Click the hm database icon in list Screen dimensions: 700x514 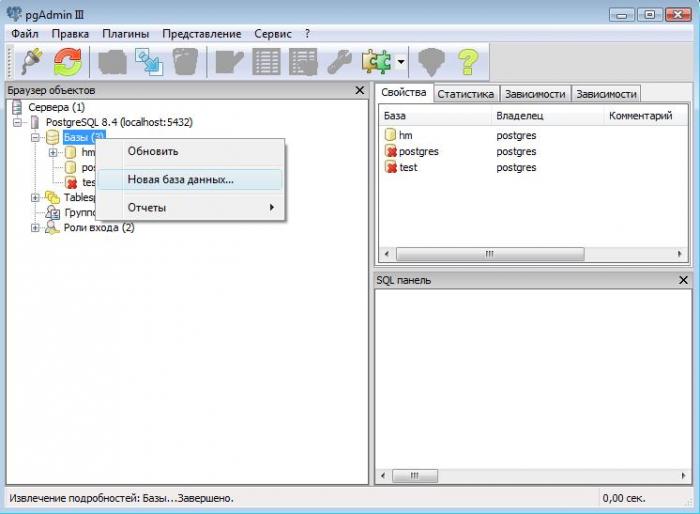point(390,135)
